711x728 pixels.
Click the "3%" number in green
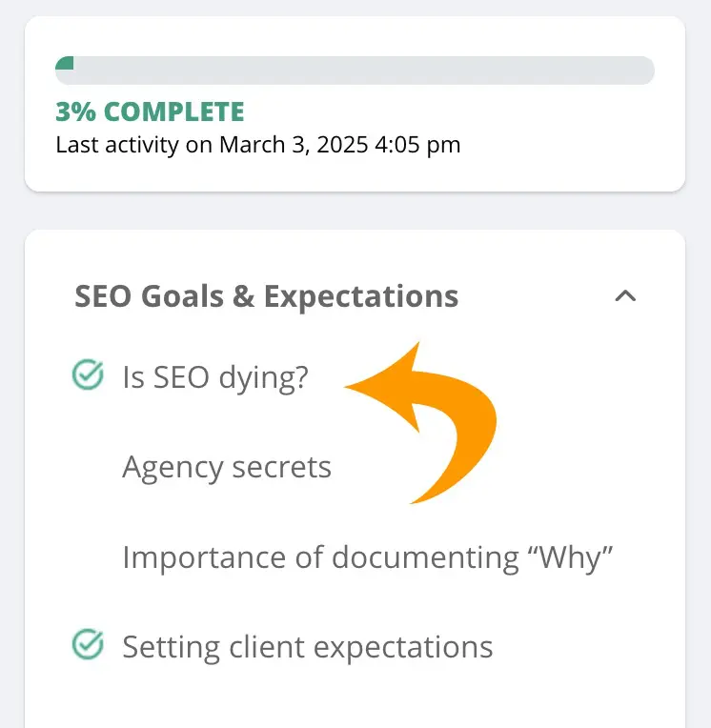click(x=75, y=111)
